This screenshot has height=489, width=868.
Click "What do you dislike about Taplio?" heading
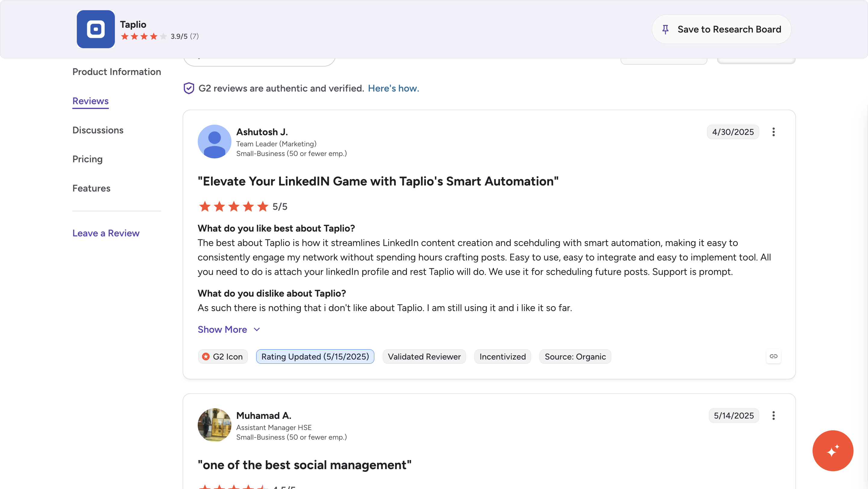272,294
